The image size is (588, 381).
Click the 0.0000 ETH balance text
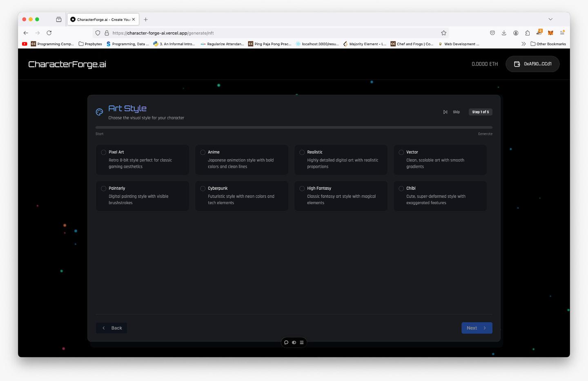(485, 64)
